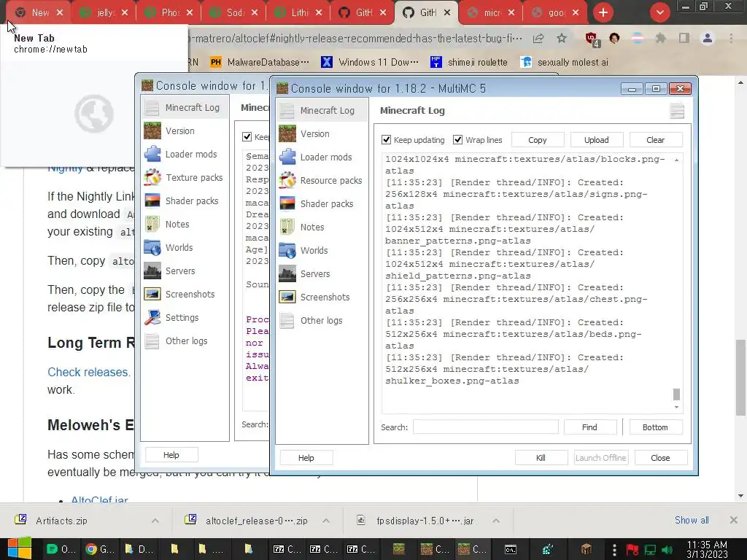Select Minecraft Log in 1.18.2 console sidebar
The image size is (747, 560).
point(322,111)
